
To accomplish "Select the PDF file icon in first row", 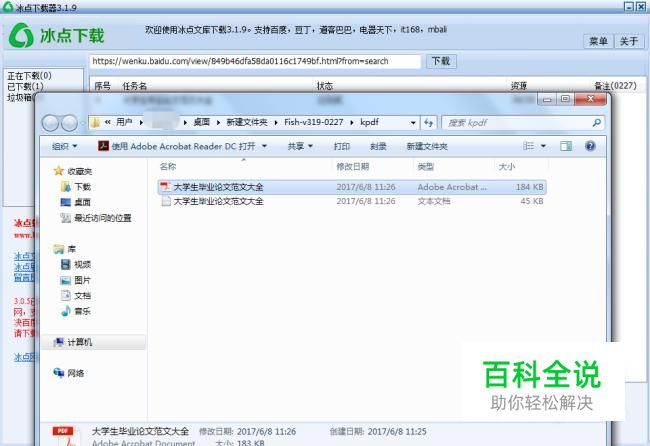I will pyautogui.click(x=165, y=187).
